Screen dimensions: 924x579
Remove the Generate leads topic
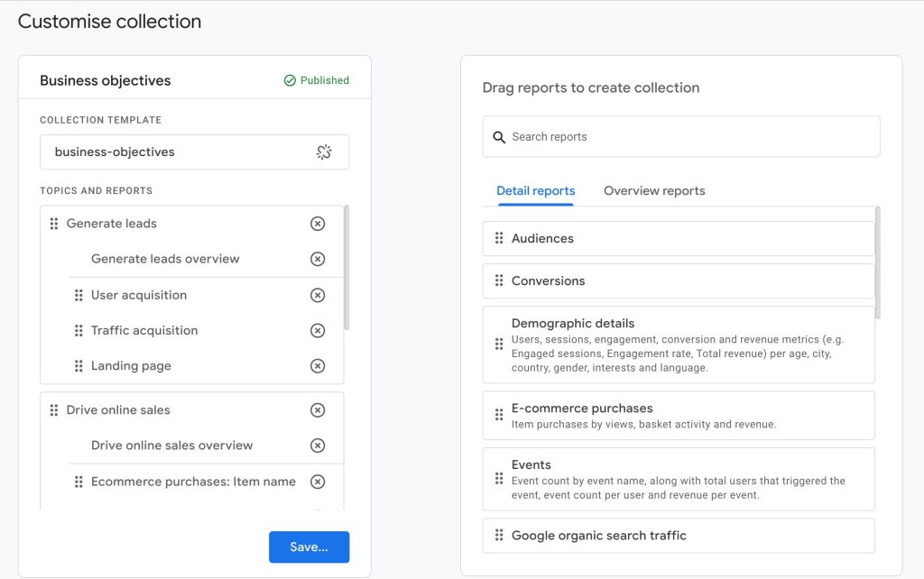318,224
